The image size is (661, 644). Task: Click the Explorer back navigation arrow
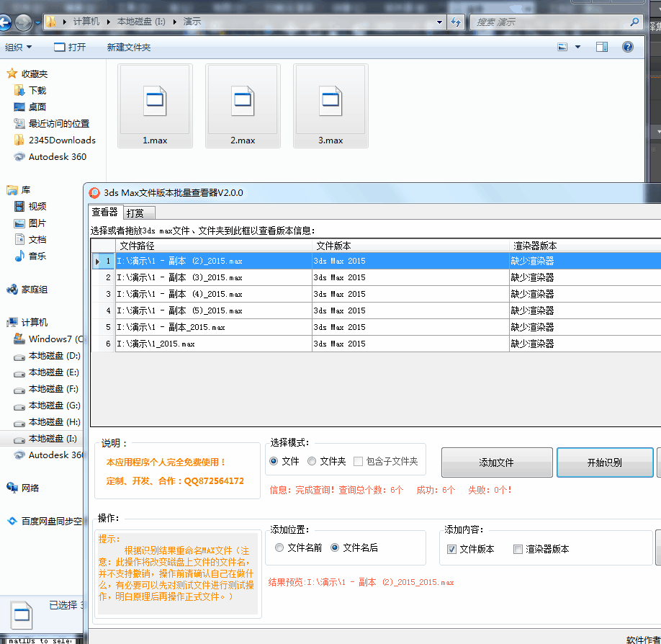tap(6, 22)
